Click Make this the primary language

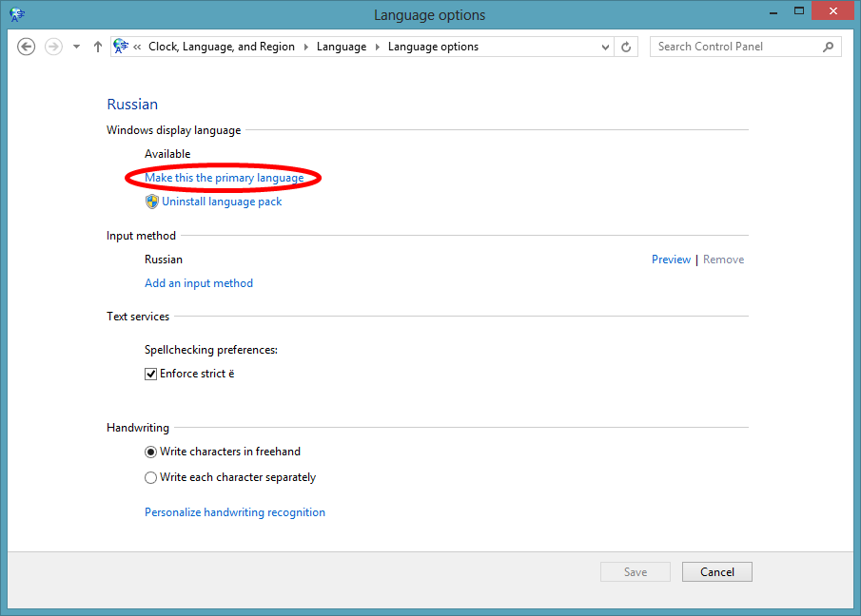pos(224,178)
